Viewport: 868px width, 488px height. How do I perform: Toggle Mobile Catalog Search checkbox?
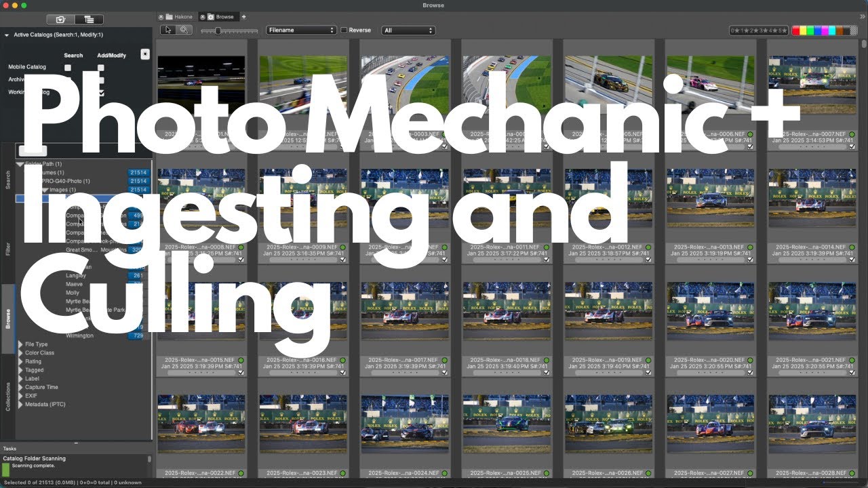tap(68, 68)
